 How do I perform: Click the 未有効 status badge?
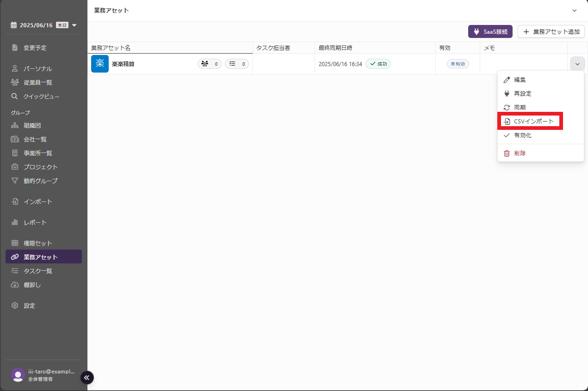[458, 64]
